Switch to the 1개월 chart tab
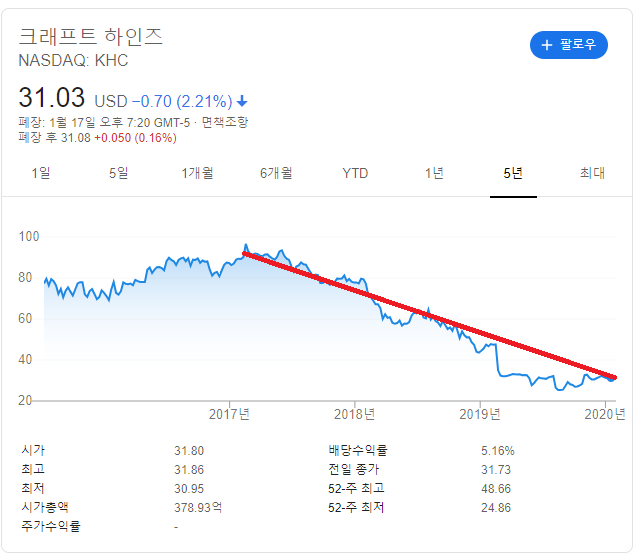 pyautogui.click(x=197, y=173)
